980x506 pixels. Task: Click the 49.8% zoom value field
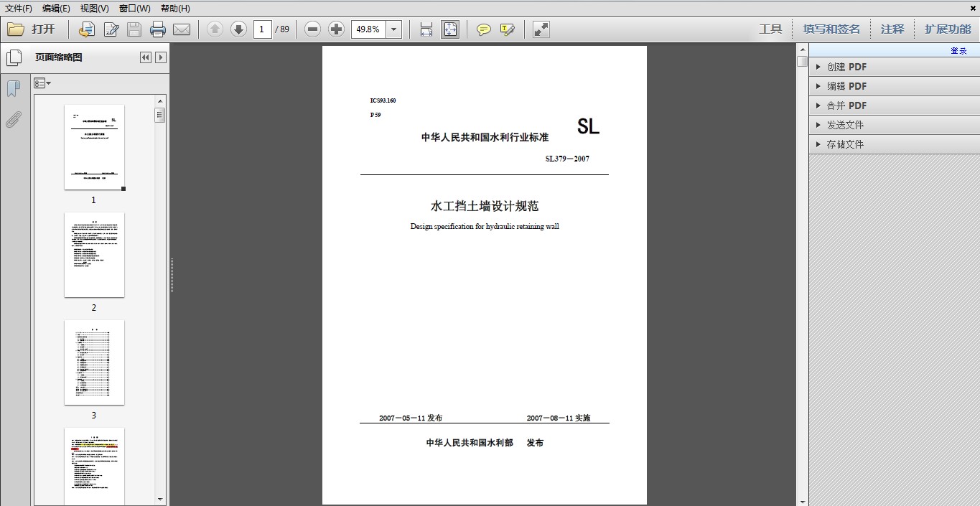tap(368, 29)
